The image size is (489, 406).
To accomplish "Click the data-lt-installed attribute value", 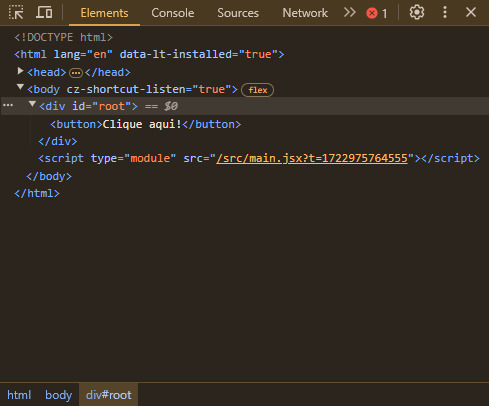I will [x=258, y=54].
